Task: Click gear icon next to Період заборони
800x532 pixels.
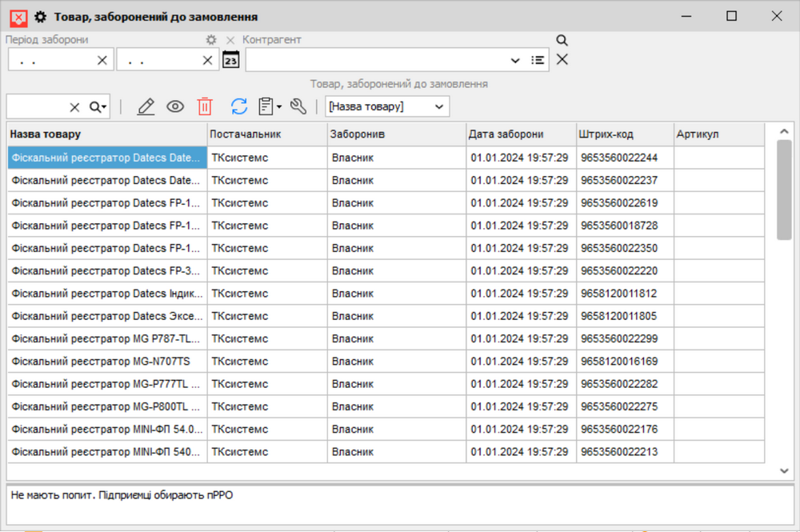Action: tap(211, 40)
